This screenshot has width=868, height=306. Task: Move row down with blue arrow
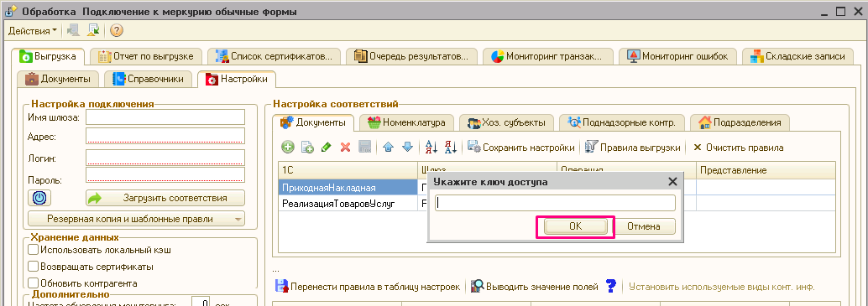[407, 148]
